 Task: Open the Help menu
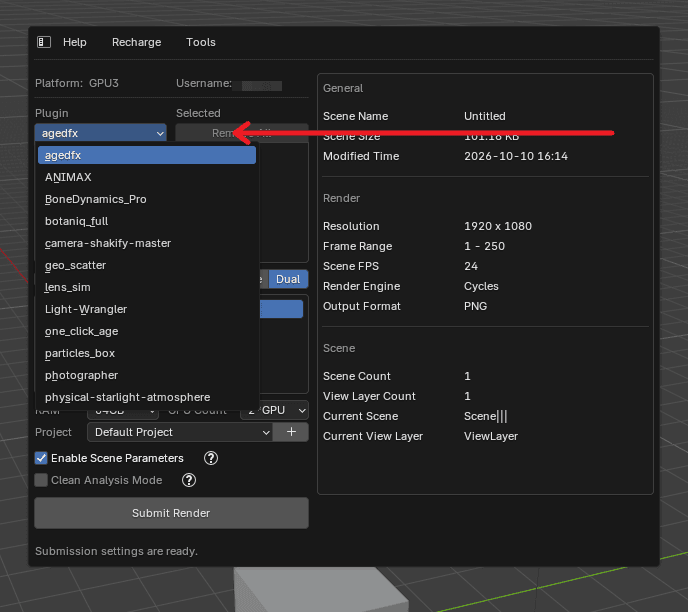click(x=75, y=42)
